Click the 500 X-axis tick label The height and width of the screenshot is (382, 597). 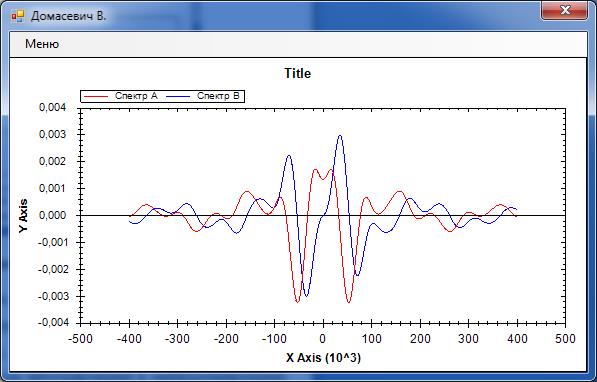(565, 339)
